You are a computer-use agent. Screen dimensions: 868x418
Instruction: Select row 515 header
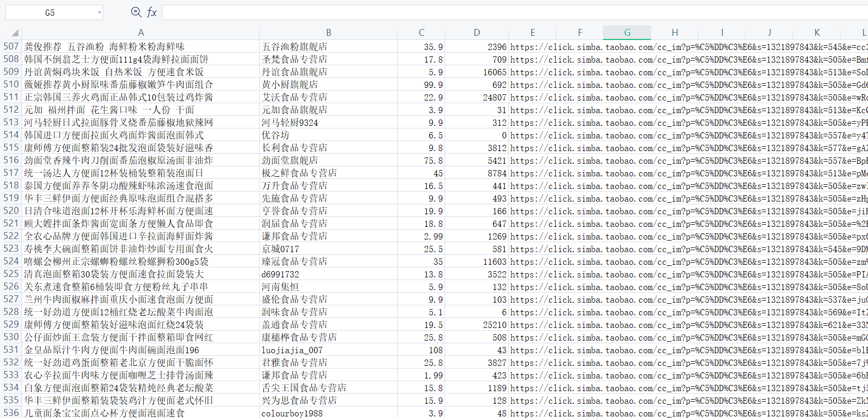click(11, 147)
